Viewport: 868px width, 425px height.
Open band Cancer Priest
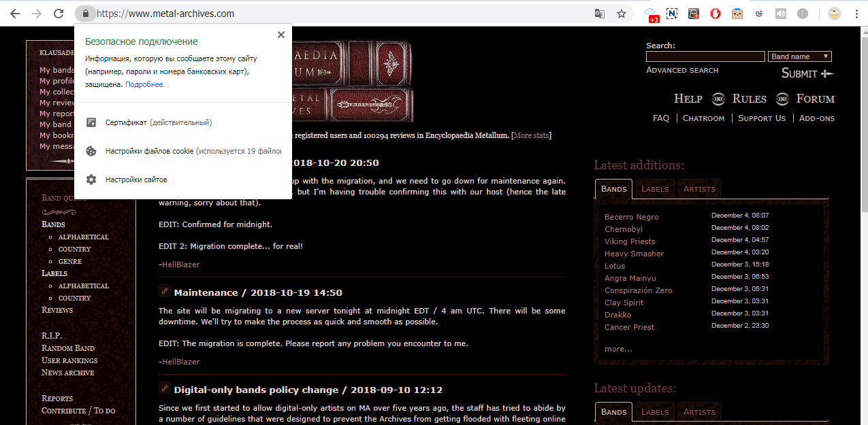[630, 327]
